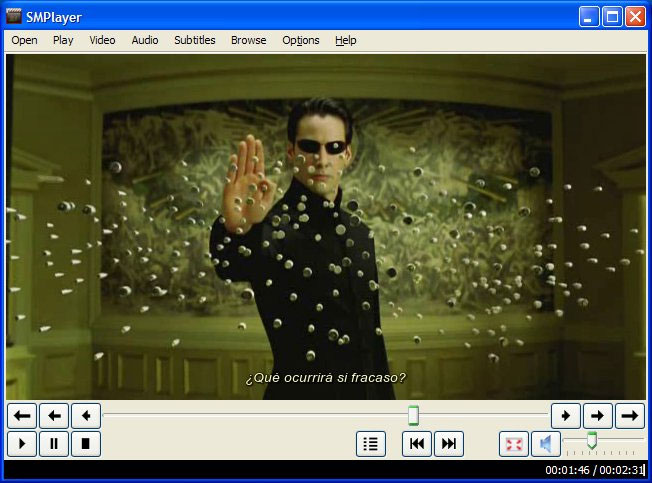
Task: Rewind with the smallest left arrow
Action: 86,415
